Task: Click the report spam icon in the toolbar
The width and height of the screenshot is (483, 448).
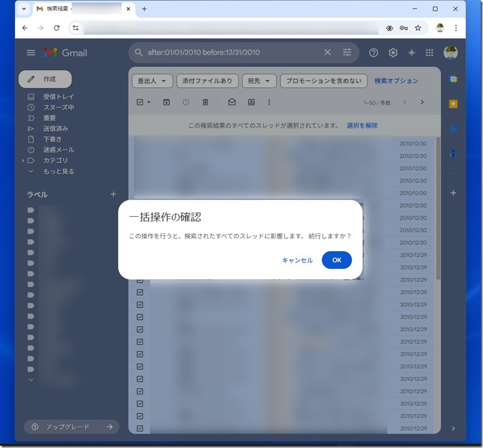Action: pyautogui.click(x=186, y=102)
